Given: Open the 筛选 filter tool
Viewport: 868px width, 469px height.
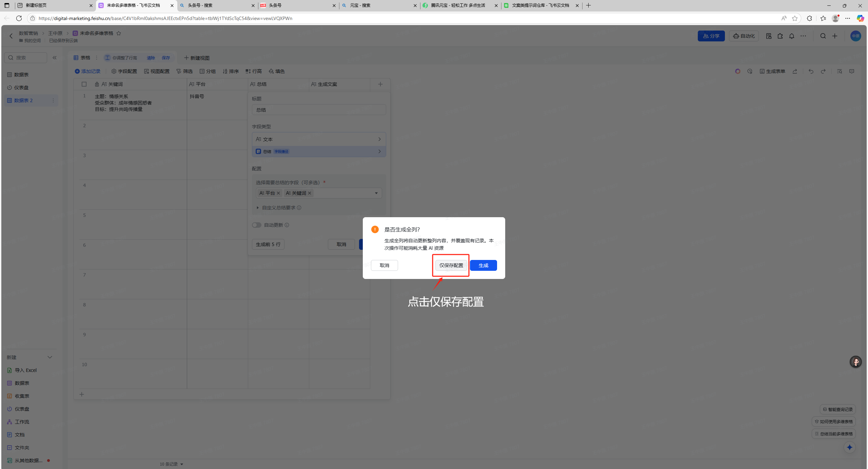Looking at the screenshot, I should pyautogui.click(x=184, y=71).
